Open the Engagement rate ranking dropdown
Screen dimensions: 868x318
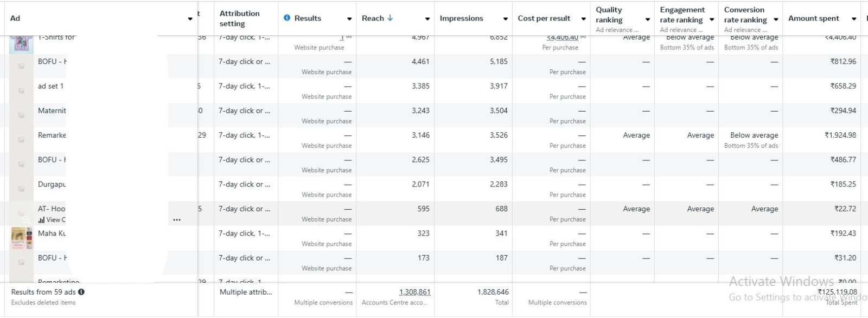click(712, 20)
